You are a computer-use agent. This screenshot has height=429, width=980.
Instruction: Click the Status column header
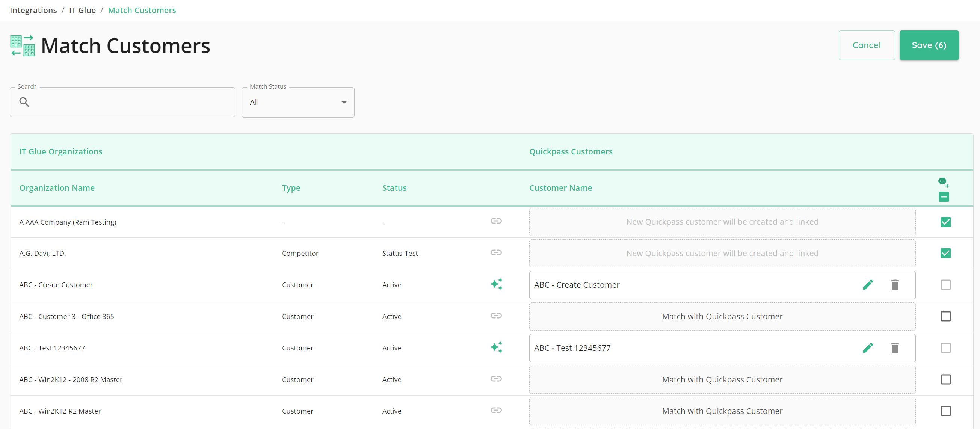pyautogui.click(x=394, y=188)
